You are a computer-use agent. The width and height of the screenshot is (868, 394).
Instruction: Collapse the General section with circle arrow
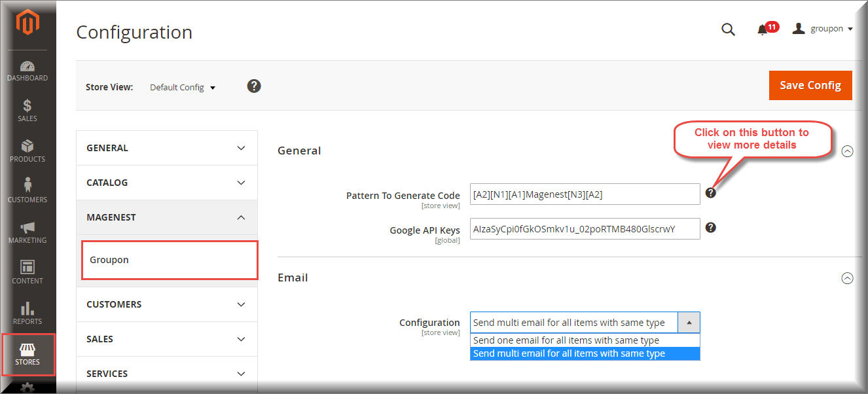click(847, 151)
